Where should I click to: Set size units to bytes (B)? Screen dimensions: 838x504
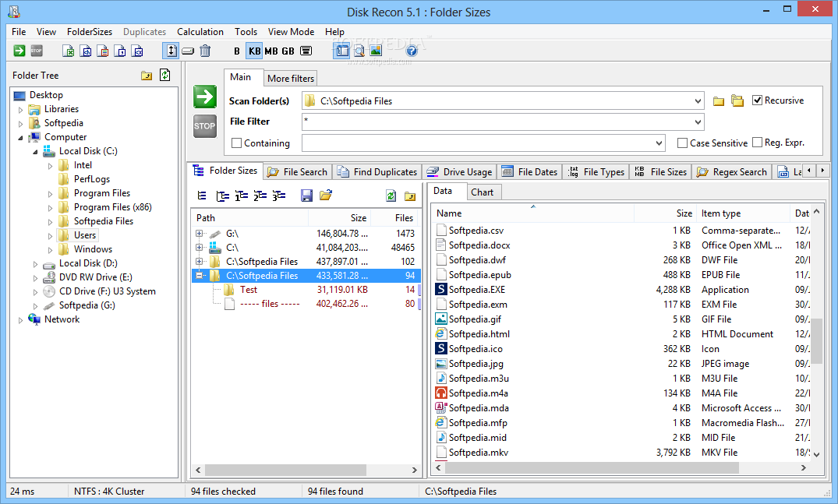237,51
